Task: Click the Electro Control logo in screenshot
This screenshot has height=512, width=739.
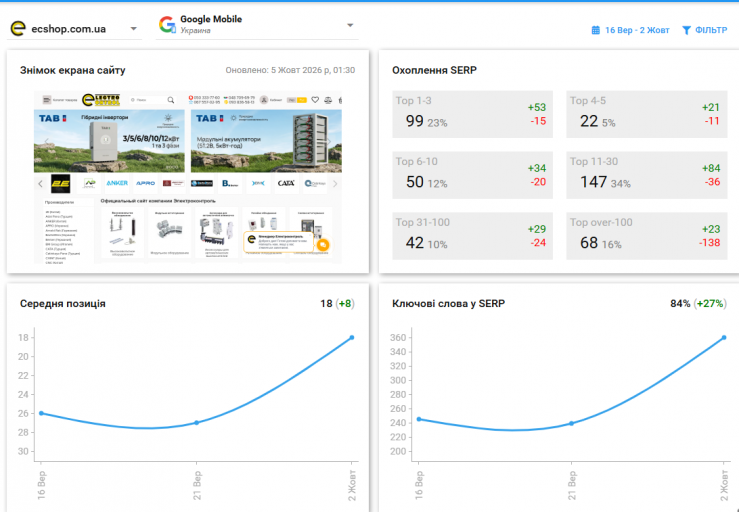Action: tap(101, 100)
